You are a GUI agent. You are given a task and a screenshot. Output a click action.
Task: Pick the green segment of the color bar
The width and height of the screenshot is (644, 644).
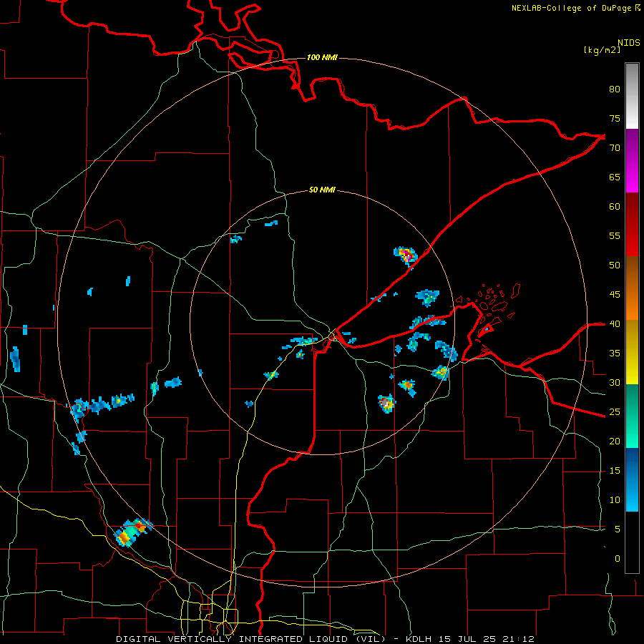pos(632,416)
